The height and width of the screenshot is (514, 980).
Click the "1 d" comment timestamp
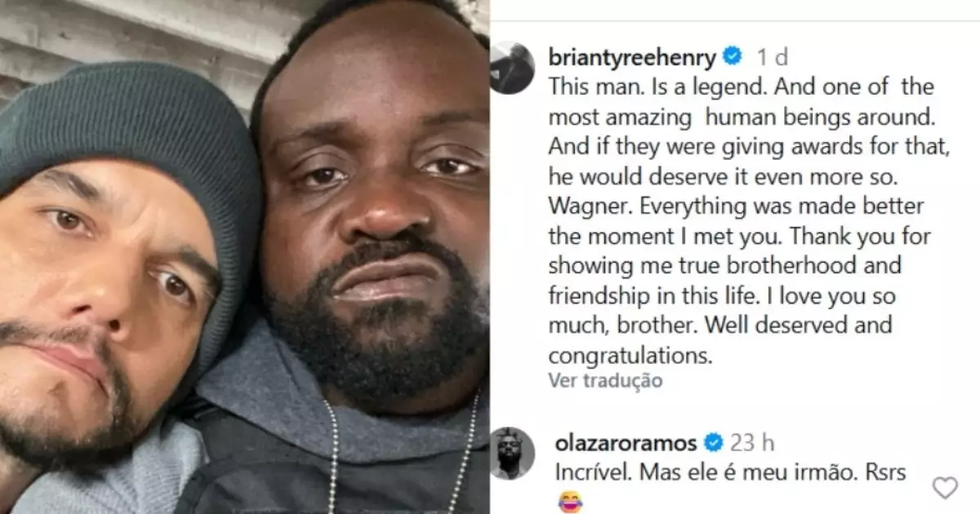pos(772,57)
